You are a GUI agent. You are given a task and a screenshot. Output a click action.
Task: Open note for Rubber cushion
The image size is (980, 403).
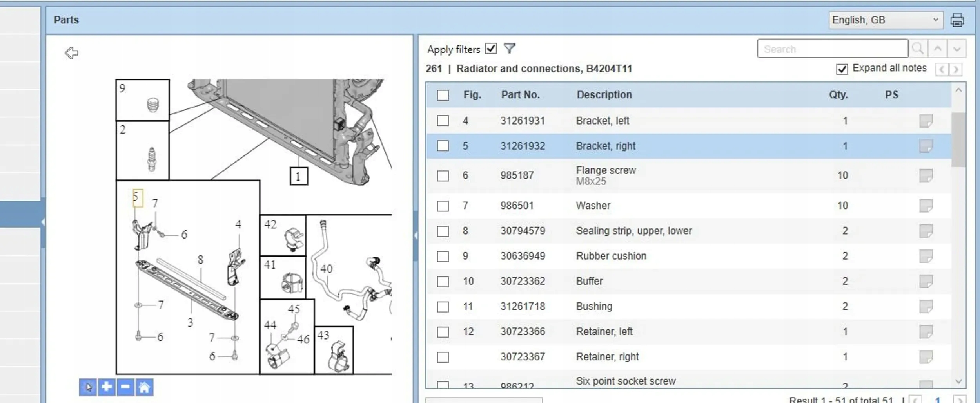(926, 256)
